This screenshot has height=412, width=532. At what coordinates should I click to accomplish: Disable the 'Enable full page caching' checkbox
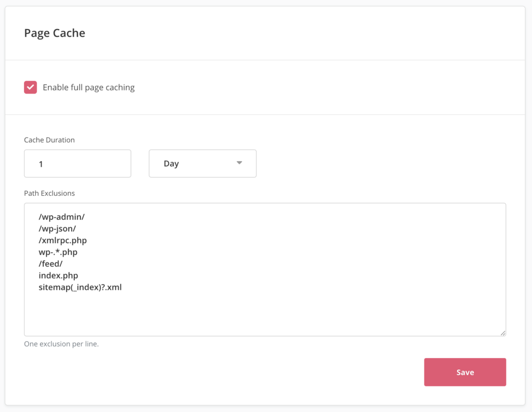[30, 87]
